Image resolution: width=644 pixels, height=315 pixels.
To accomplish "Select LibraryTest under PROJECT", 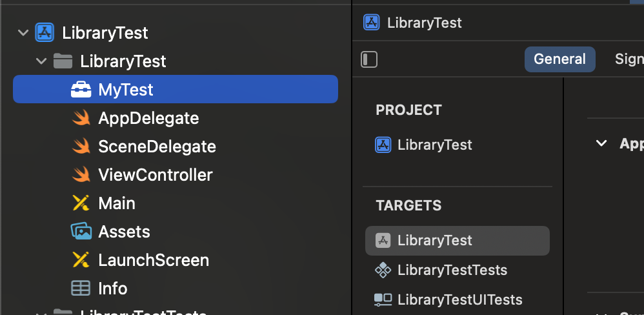I will point(434,145).
